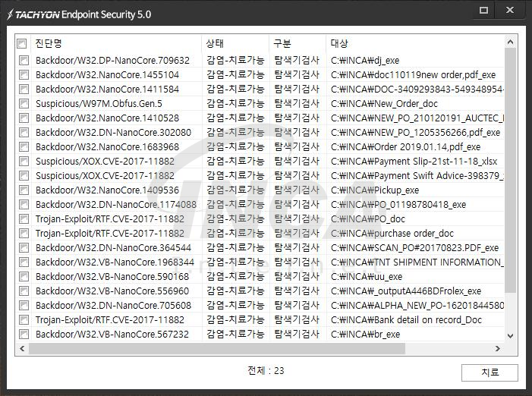Check the box beside the Payment Swift Advice row
Viewport: 532px width, 396px height.
click(24, 176)
